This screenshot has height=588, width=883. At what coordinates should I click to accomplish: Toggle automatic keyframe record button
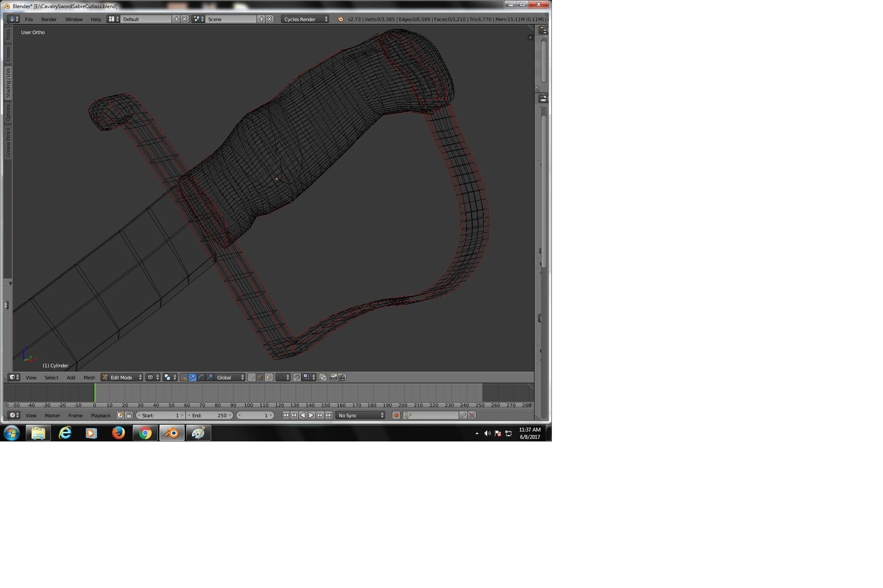click(396, 415)
